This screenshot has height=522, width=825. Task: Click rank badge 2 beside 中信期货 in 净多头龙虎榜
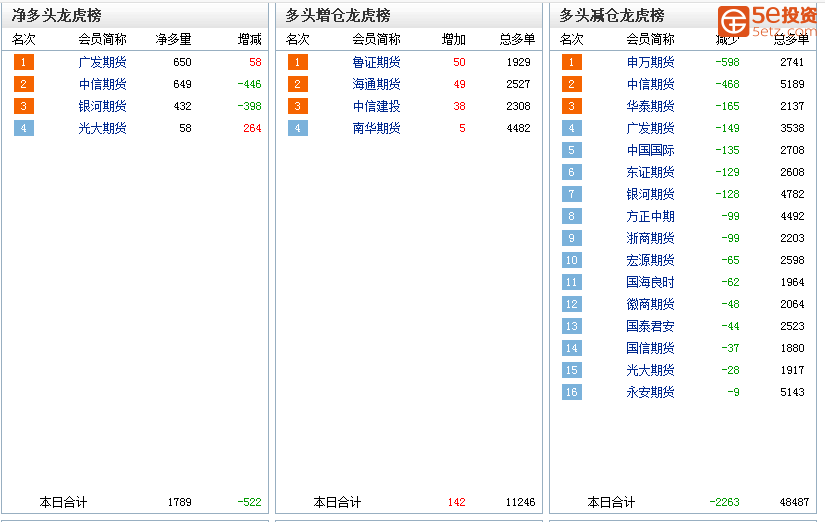(24, 84)
